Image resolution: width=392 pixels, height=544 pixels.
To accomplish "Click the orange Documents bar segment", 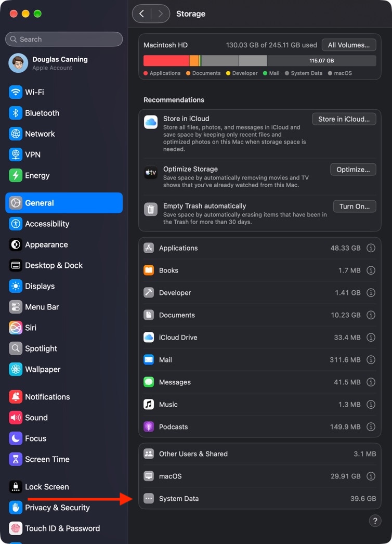I will [194, 60].
